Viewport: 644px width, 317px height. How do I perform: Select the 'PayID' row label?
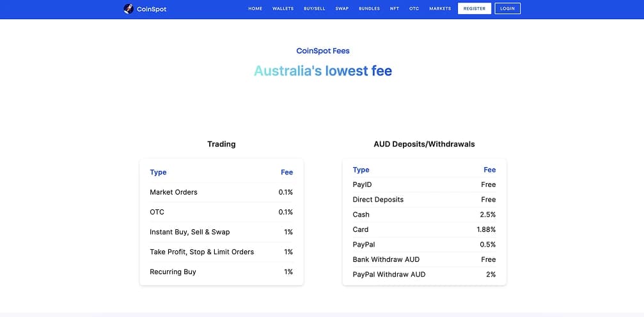click(x=362, y=184)
